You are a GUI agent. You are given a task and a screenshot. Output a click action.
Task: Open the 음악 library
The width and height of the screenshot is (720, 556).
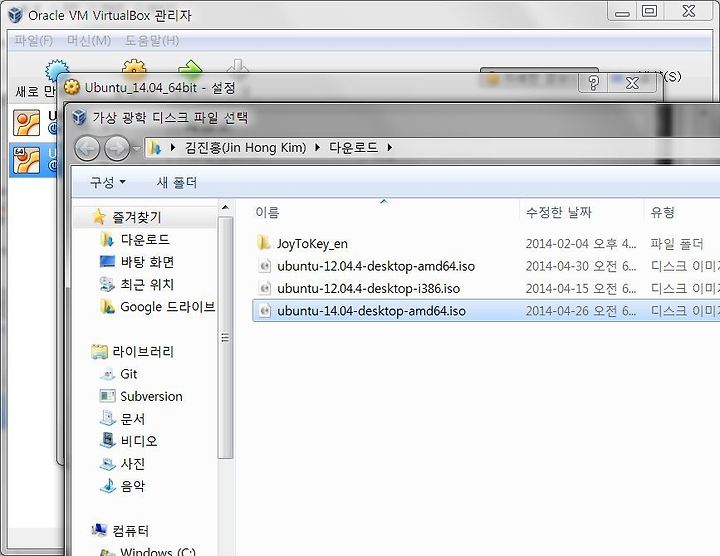coord(133,486)
